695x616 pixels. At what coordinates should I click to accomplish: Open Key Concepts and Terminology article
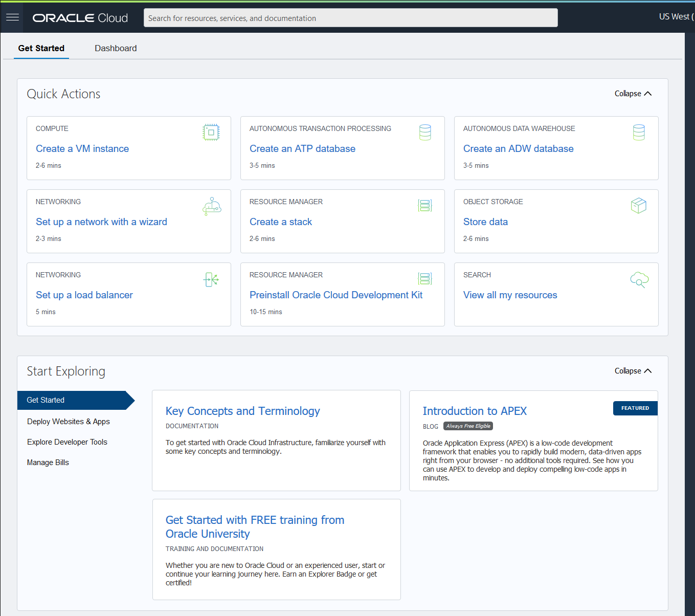pos(243,411)
